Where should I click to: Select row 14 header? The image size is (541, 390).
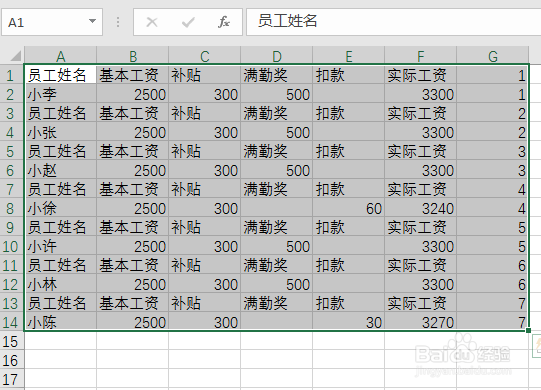(x=12, y=322)
